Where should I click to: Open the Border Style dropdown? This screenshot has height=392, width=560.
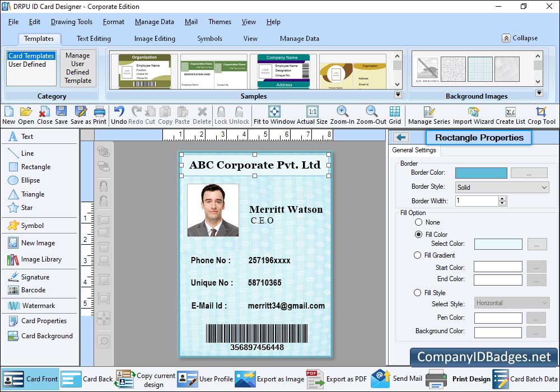click(x=502, y=187)
